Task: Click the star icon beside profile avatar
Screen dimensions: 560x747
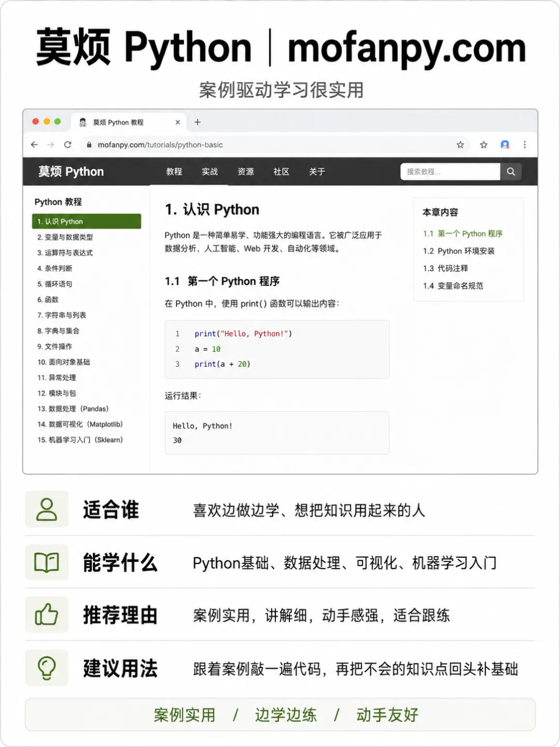Action: click(x=484, y=145)
